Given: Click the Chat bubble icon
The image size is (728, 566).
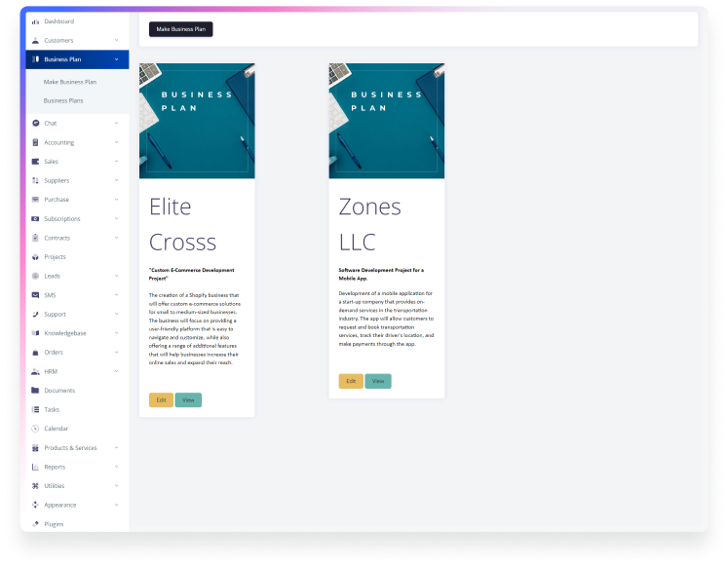Looking at the screenshot, I should pyautogui.click(x=35, y=124).
